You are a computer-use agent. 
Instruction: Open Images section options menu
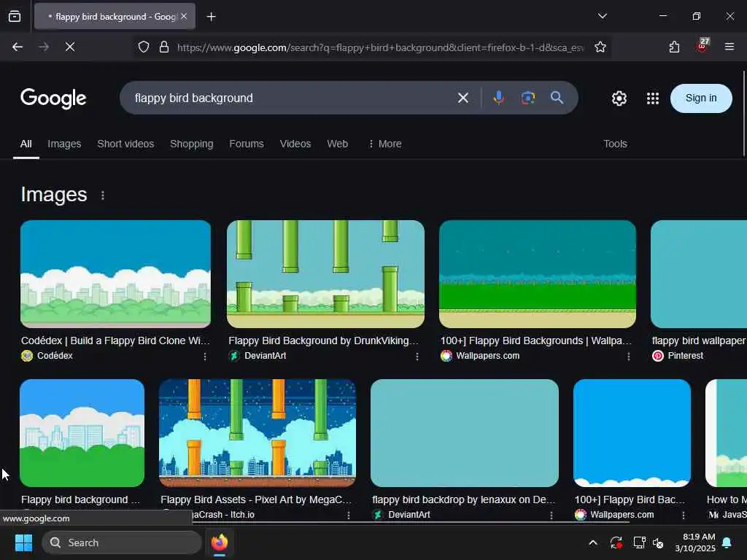[x=103, y=195]
